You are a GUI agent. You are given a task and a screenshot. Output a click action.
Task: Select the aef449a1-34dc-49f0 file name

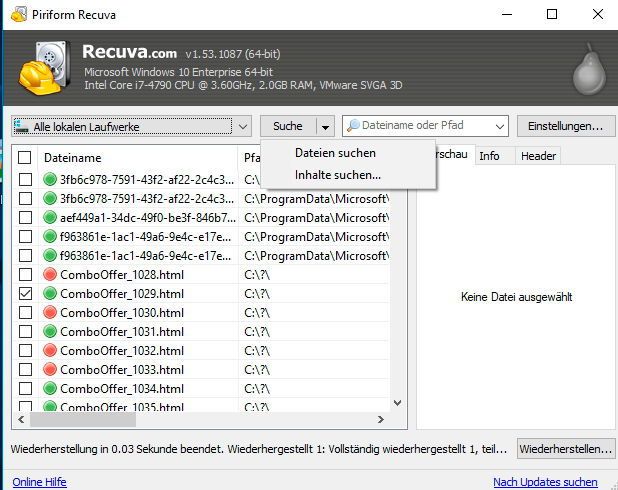[x=148, y=218]
